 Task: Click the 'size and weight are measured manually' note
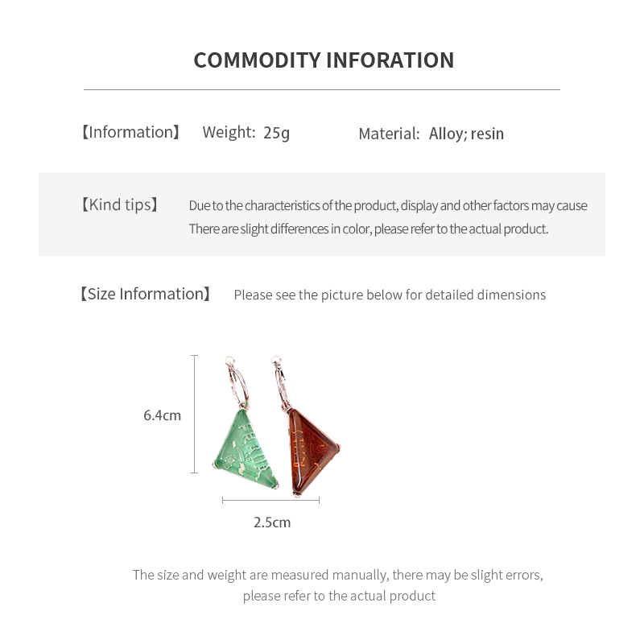click(x=338, y=575)
